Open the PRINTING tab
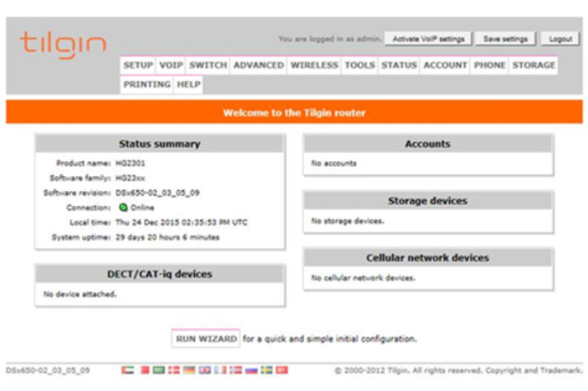588x391 pixels. 147,84
